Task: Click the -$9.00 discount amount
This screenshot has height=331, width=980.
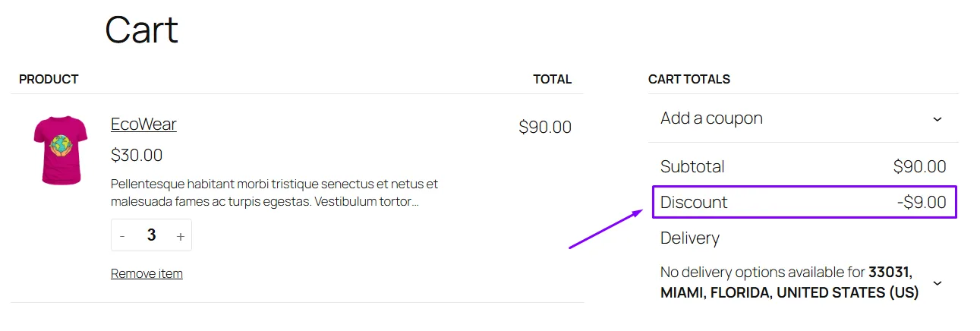Action: coord(921,203)
